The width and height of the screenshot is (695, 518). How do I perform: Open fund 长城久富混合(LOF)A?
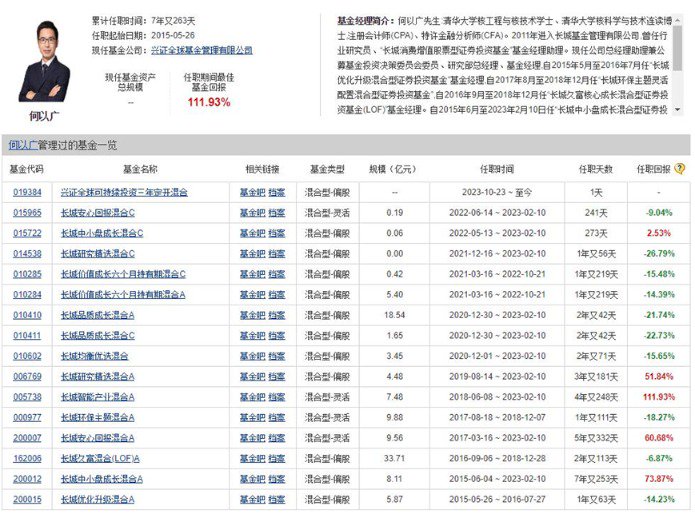click(x=100, y=458)
